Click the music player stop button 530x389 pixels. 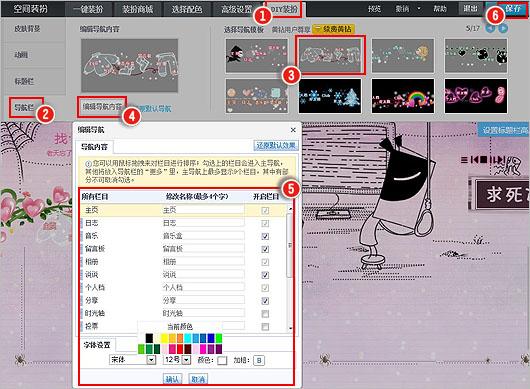483,160
